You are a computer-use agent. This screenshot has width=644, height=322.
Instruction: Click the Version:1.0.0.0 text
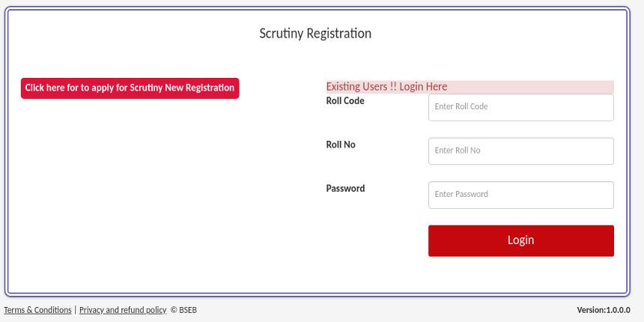click(x=604, y=310)
